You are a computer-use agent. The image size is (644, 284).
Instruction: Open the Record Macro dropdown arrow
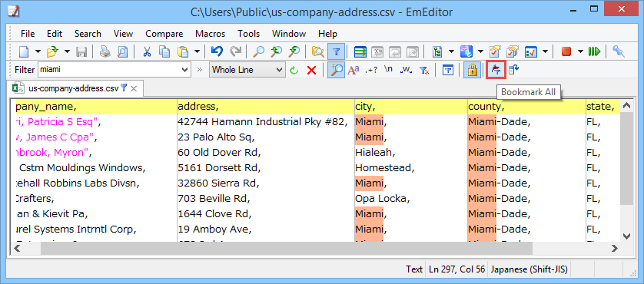coord(580,51)
